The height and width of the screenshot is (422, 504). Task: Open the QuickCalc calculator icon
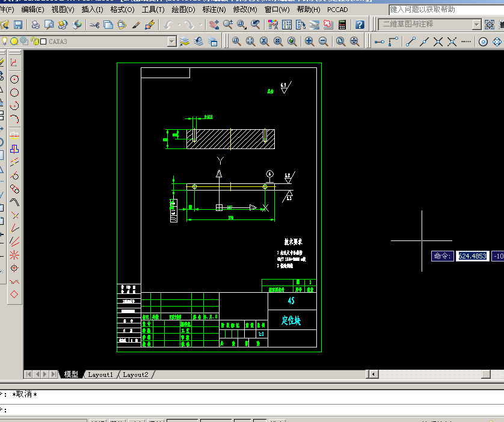[342, 25]
